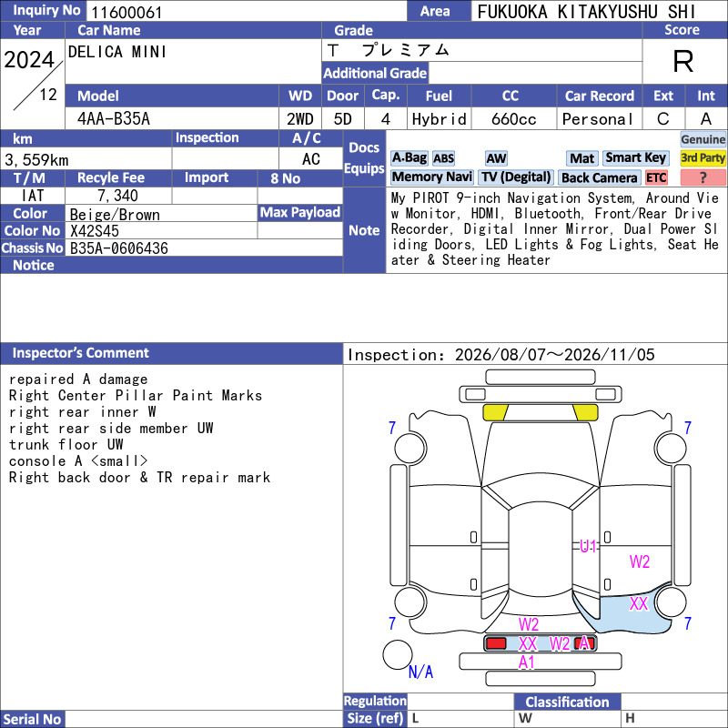The image size is (728, 728).
Task: Click the red ETC badge
Action: (x=656, y=177)
